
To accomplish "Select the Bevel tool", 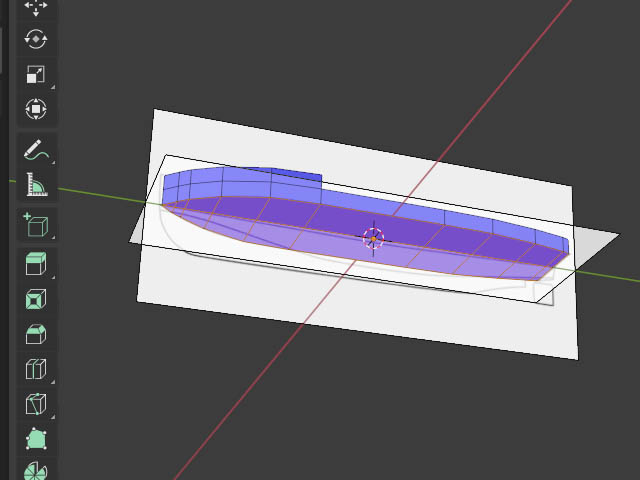I will point(36,334).
